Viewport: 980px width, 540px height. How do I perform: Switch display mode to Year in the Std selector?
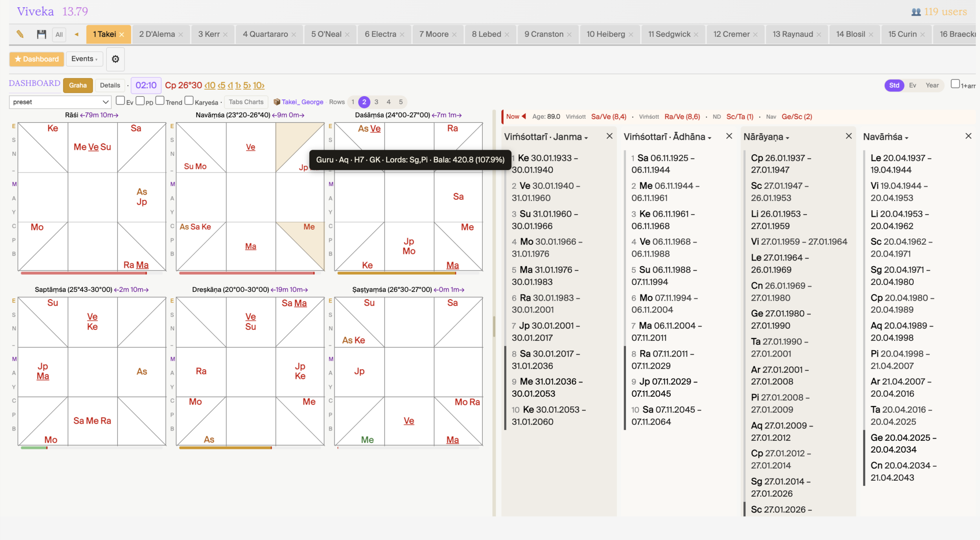(x=932, y=85)
